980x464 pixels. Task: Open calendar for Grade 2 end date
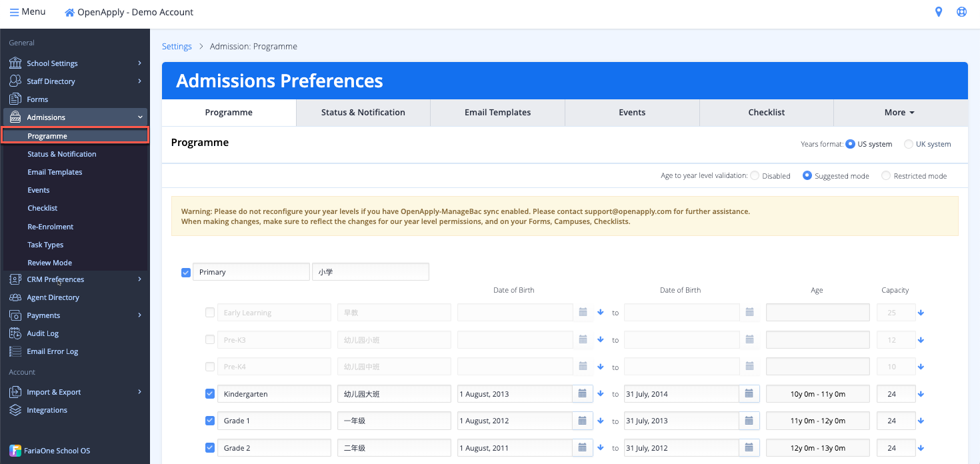pyautogui.click(x=749, y=448)
